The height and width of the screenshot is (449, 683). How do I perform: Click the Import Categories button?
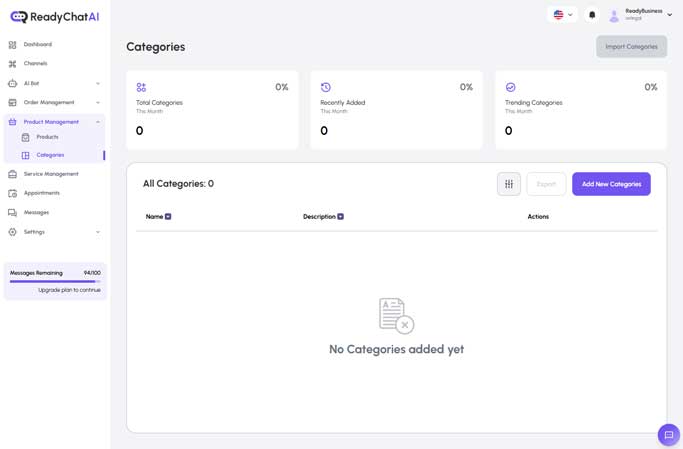[632, 47]
